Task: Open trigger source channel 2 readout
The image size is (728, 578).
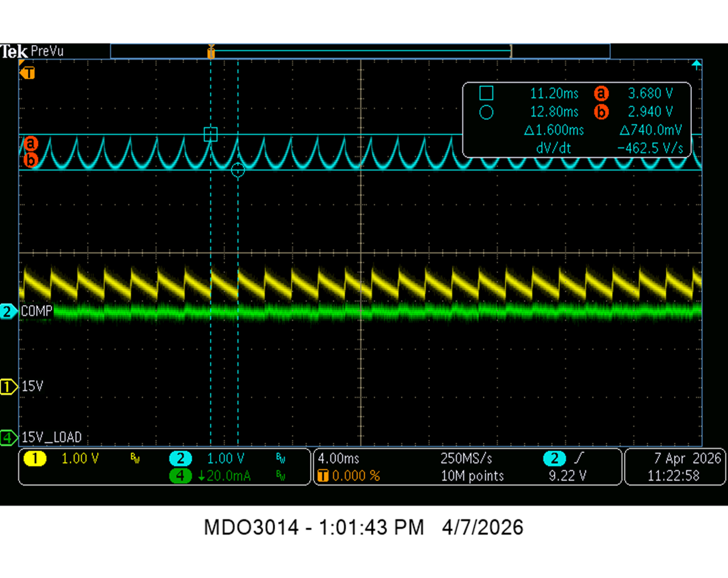Action: [x=555, y=458]
